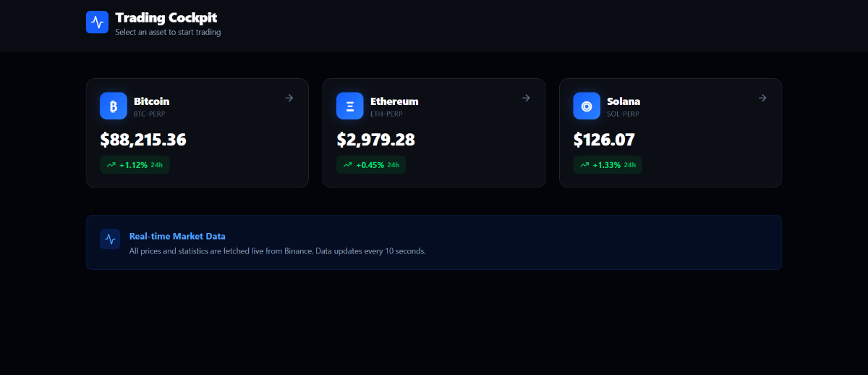The width and height of the screenshot is (868, 375).
Task: Click the Solana card arrow icon
Action: pyautogui.click(x=762, y=98)
